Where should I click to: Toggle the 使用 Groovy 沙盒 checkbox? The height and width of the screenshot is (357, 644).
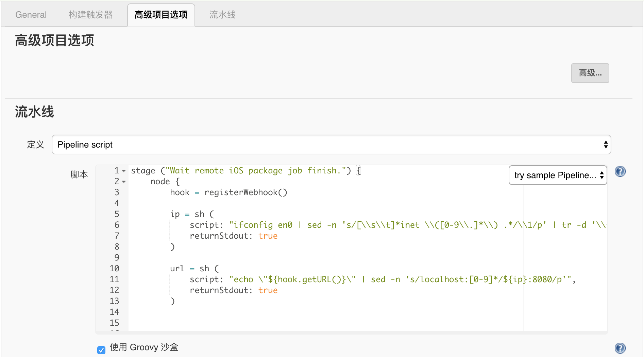point(101,350)
